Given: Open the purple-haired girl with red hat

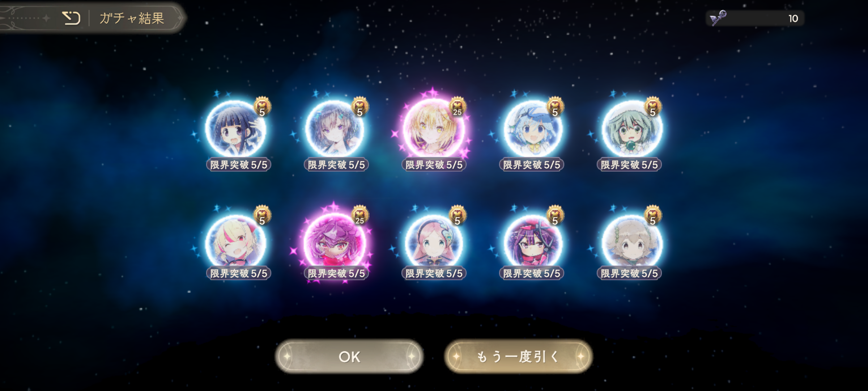Looking at the screenshot, I should pos(532,243).
